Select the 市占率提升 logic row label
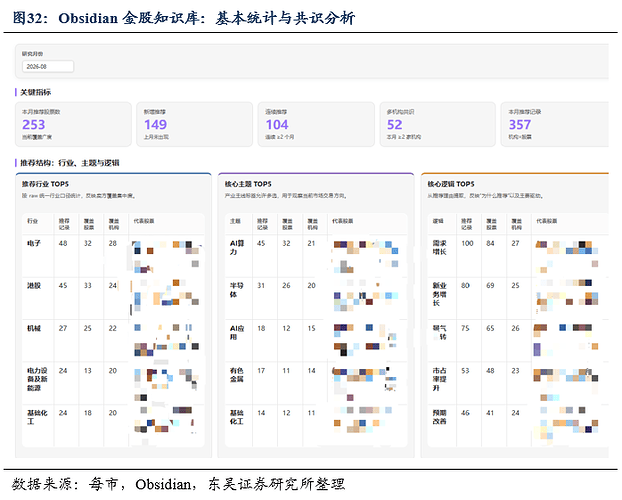Viewport: 622px width, 500px height. 440,379
